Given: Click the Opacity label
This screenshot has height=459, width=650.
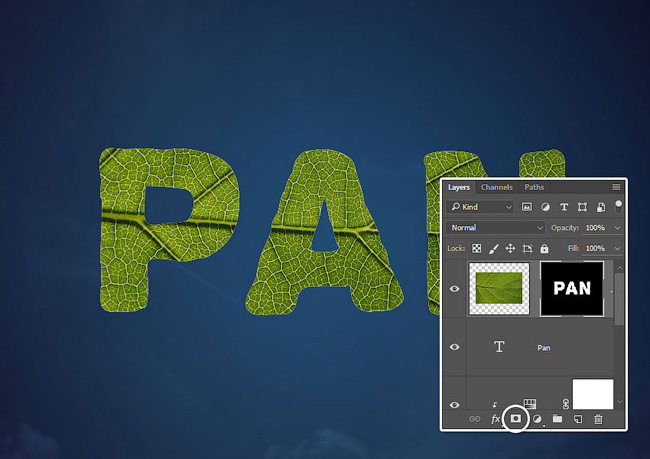Looking at the screenshot, I should [x=565, y=228].
